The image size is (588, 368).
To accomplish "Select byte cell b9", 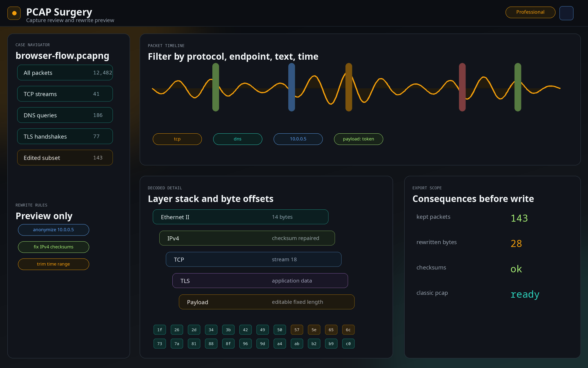I will click(331, 344).
